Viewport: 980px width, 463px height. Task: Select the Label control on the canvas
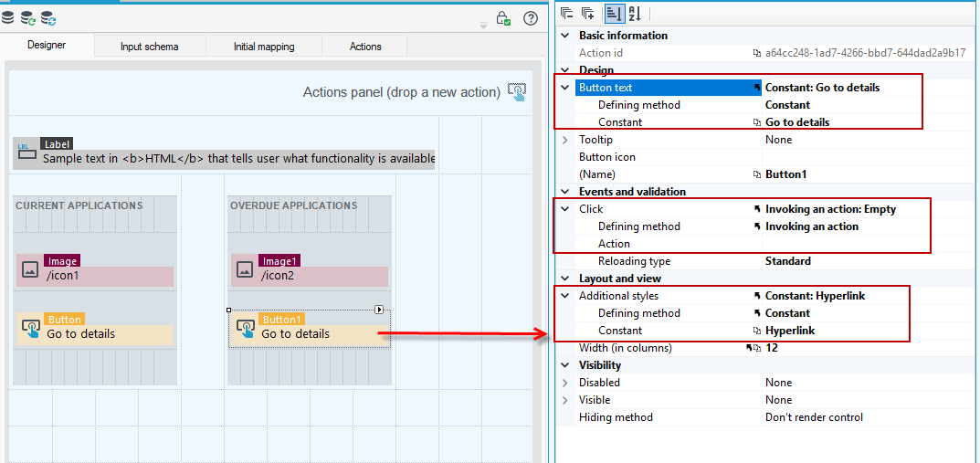point(224,153)
